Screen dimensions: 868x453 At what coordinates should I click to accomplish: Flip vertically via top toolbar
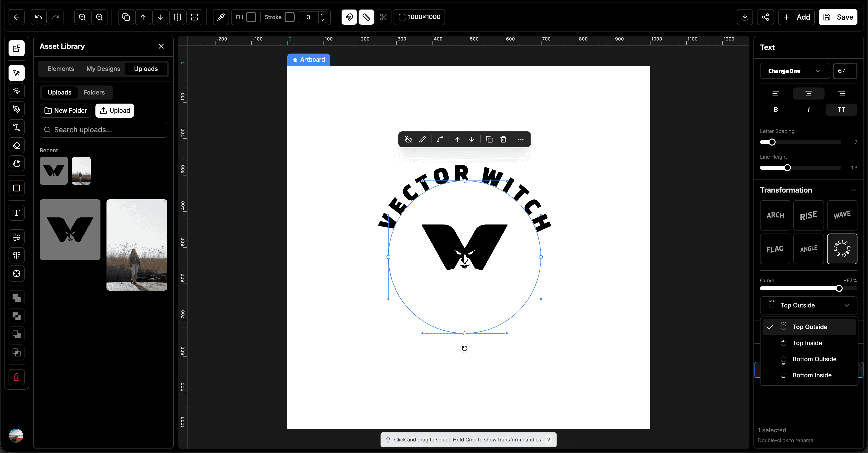coord(194,17)
